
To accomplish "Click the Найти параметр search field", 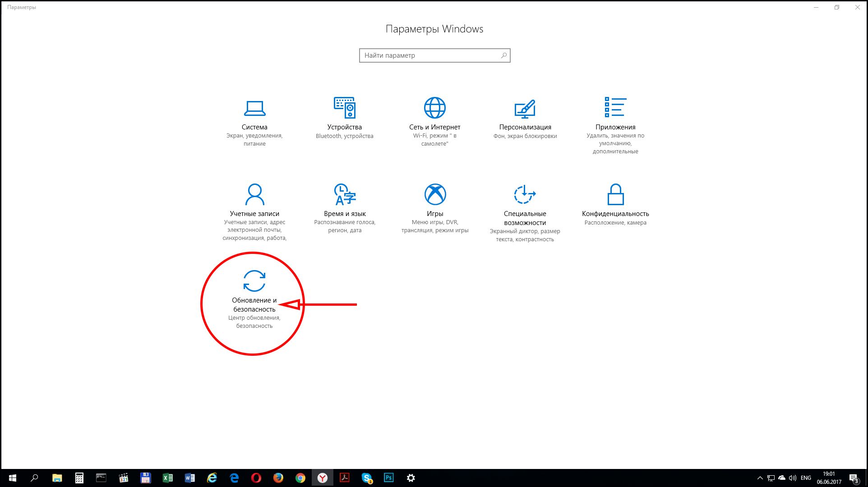I will [429, 55].
